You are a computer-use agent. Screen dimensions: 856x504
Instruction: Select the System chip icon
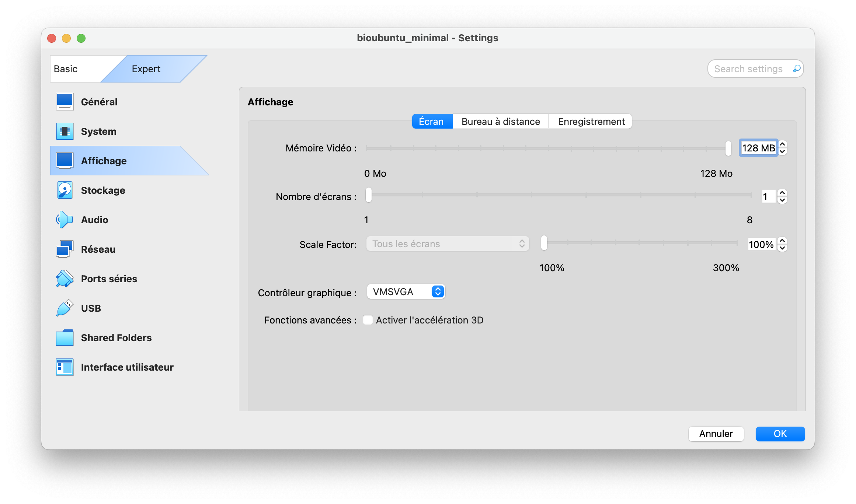coord(65,131)
